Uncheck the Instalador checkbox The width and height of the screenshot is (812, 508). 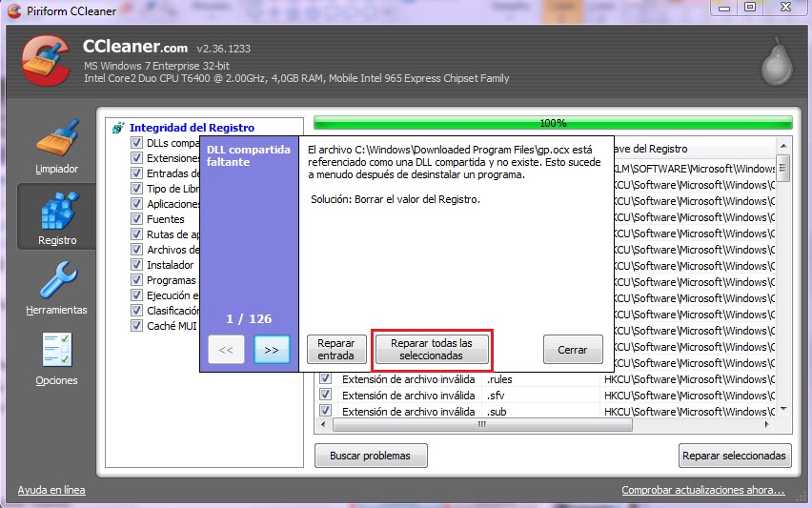click(x=136, y=265)
